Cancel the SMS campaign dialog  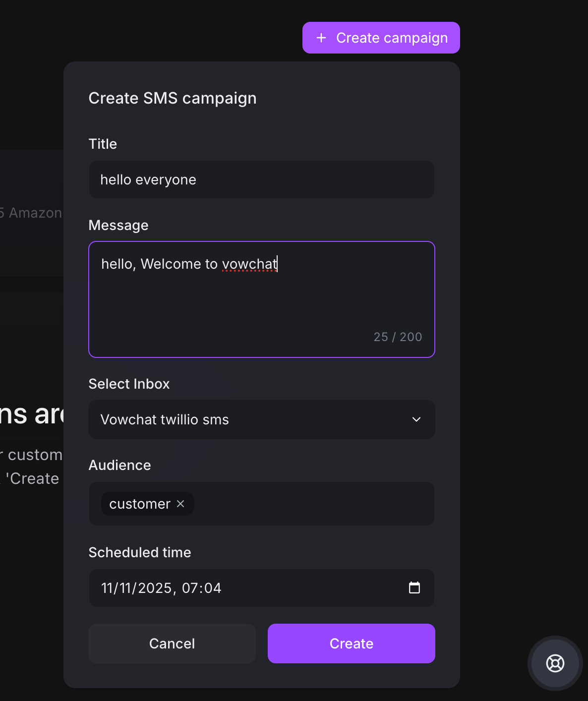tap(172, 643)
